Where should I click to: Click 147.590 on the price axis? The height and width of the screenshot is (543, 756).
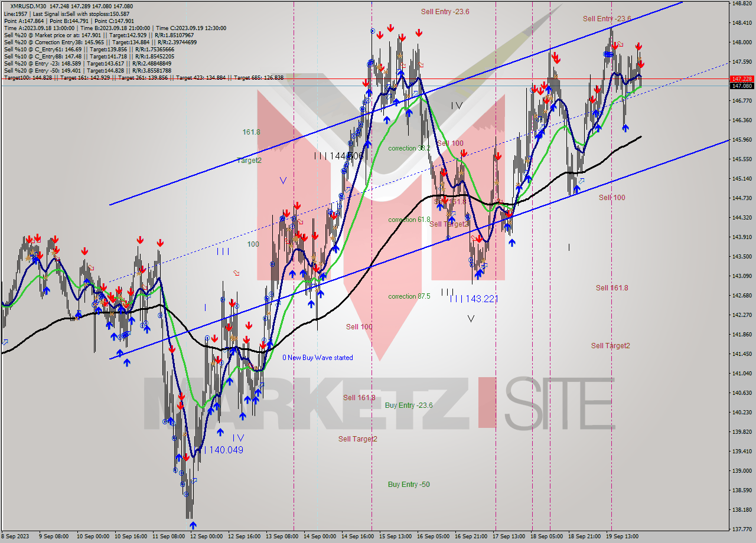coord(741,62)
